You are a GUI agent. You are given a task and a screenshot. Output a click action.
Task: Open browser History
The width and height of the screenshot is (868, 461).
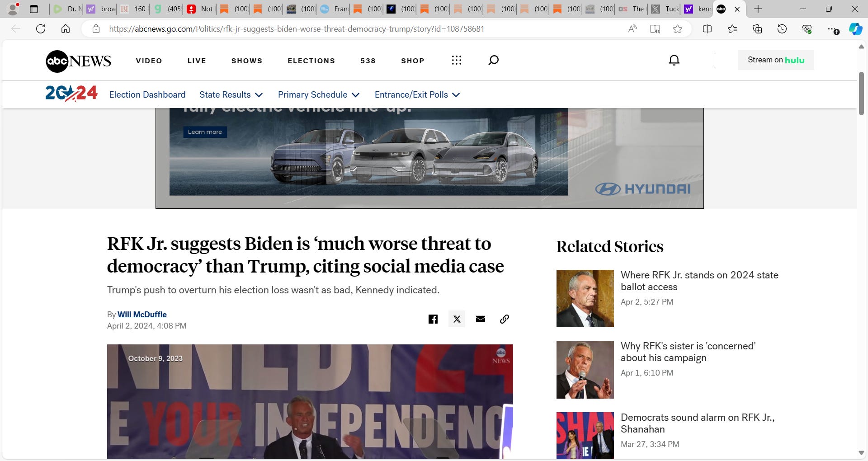tap(782, 29)
